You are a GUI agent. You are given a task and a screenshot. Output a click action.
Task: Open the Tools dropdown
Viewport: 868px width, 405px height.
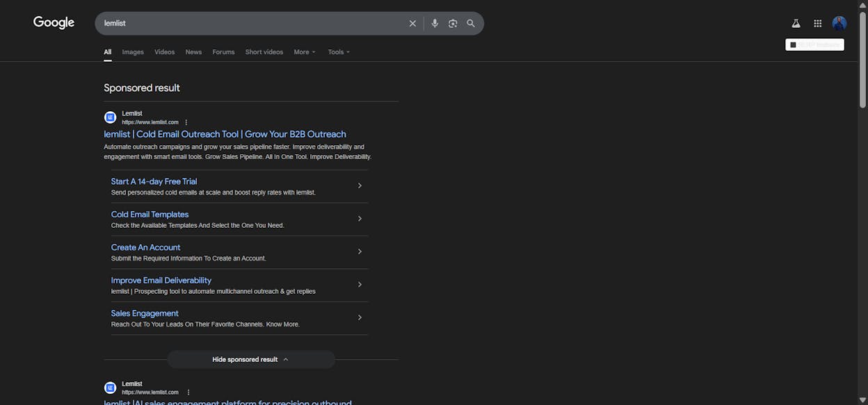pos(339,52)
